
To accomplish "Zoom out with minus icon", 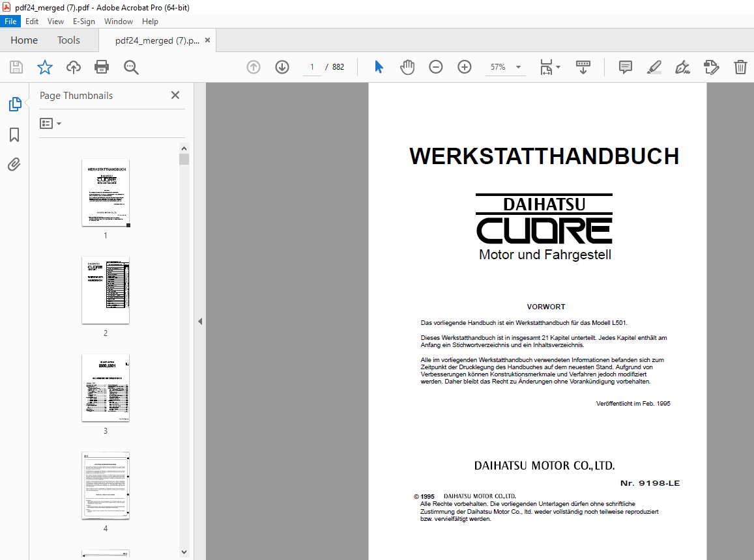I will point(436,67).
